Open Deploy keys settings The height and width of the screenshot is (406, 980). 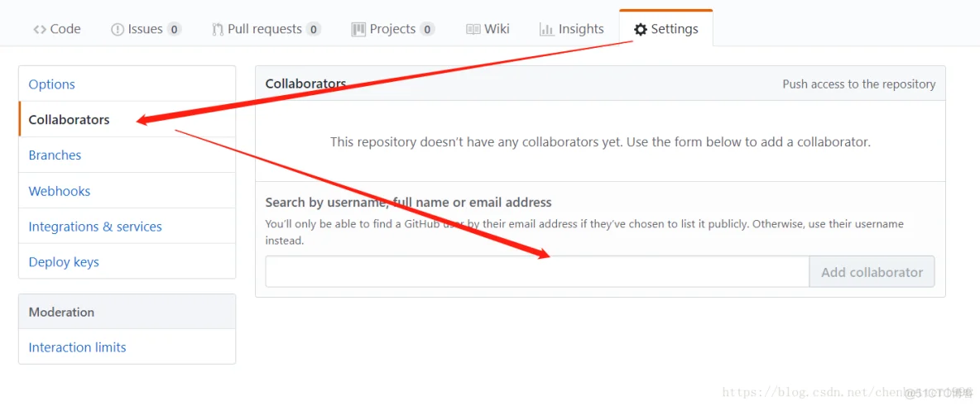[127, 262]
